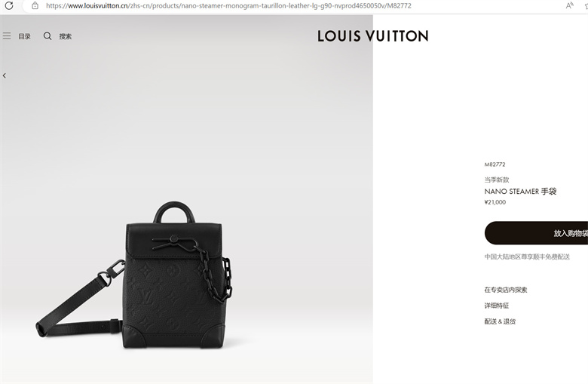The height and width of the screenshot is (384, 588).
Task: Click the favorites star icon in the address bar
Action: (586, 5)
